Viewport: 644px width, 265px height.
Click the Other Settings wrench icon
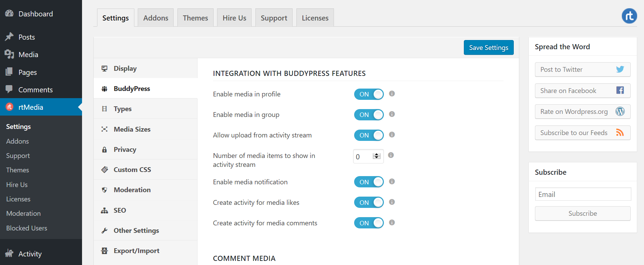[x=105, y=230]
